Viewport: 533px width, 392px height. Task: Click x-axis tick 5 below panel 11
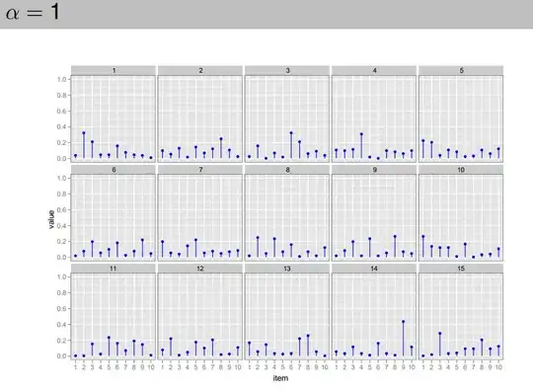(x=109, y=367)
